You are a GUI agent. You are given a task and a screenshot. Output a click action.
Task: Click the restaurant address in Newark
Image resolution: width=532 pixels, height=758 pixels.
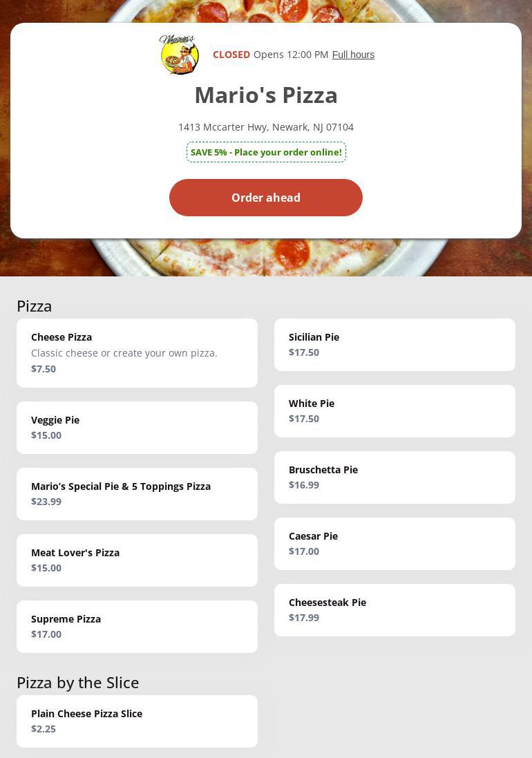[x=266, y=127]
